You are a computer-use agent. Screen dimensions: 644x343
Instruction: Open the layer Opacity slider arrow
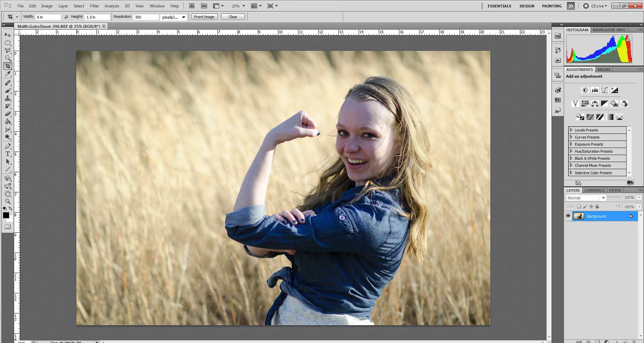tap(640, 198)
